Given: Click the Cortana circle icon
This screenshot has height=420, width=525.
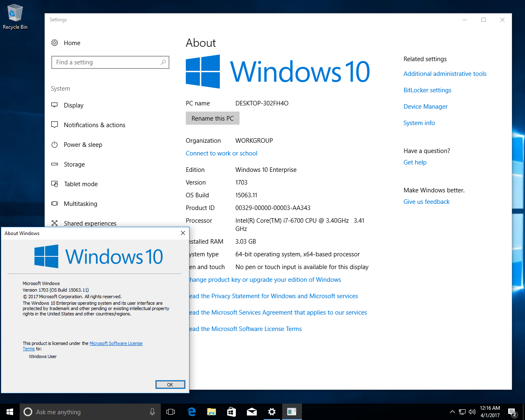Looking at the screenshot, I should click(x=28, y=412).
